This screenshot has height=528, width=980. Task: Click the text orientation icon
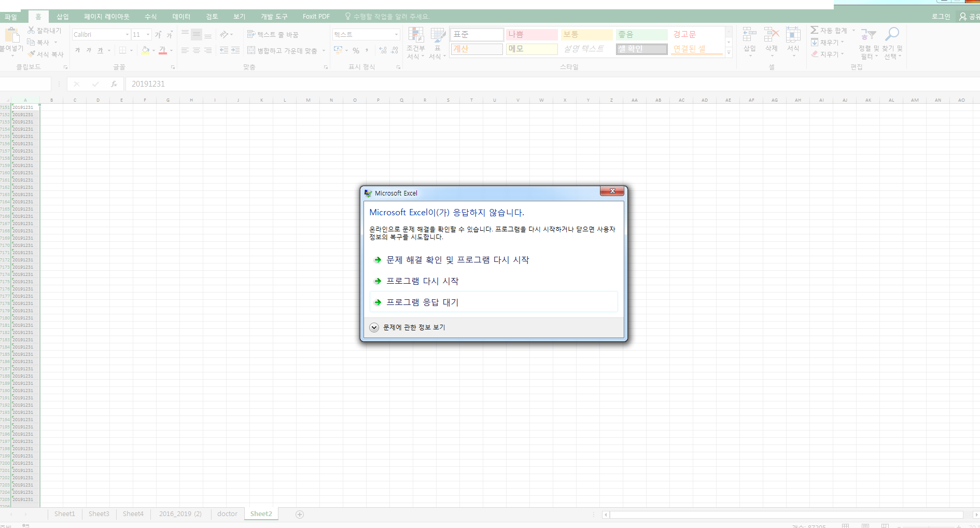(224, 35)
